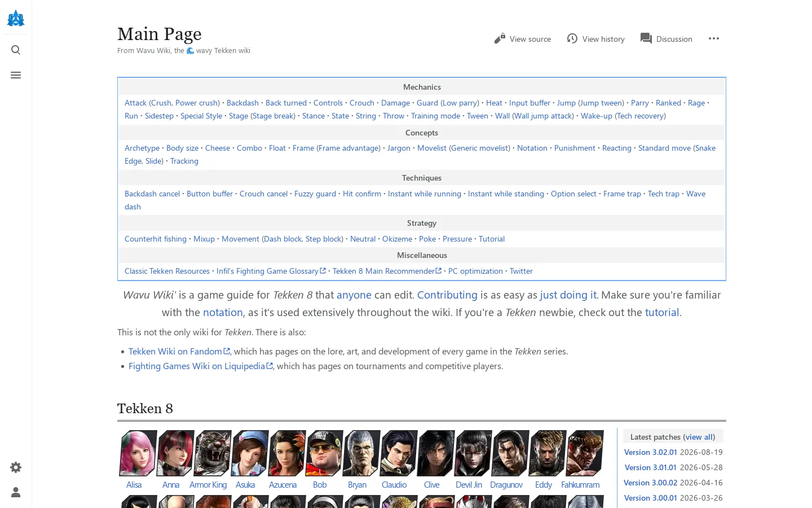Open the Option select link
Screen dimensions: 812x508
coord(573,194)
